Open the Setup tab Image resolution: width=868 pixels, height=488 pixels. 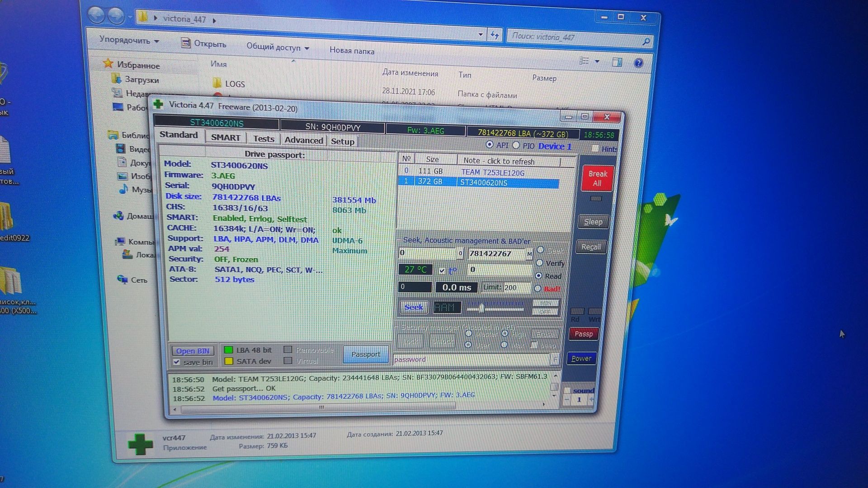click(x=343, y=141)
